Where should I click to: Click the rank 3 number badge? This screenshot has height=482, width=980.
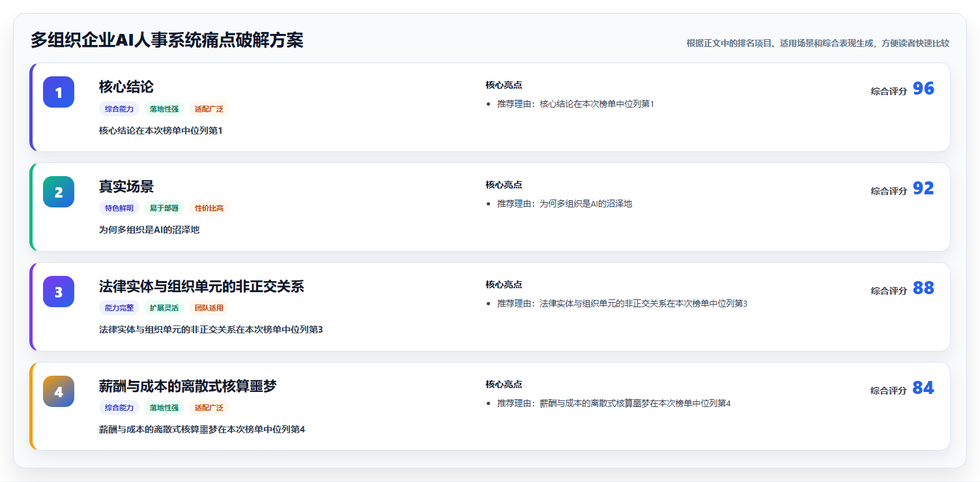(59, 292)
